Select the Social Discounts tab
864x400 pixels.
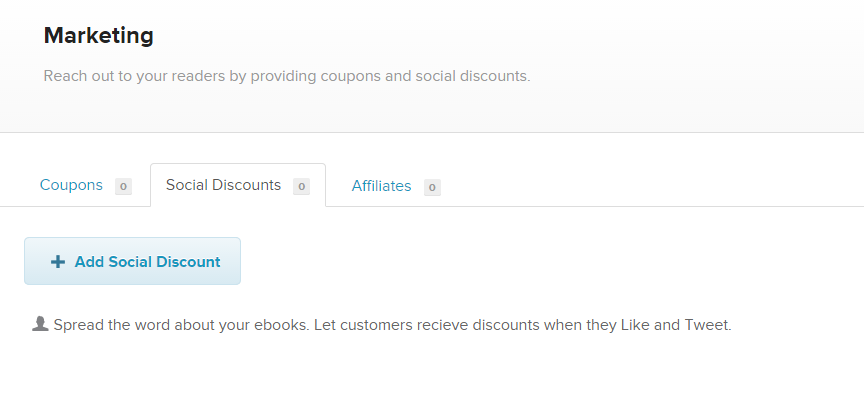click(238, 185)
